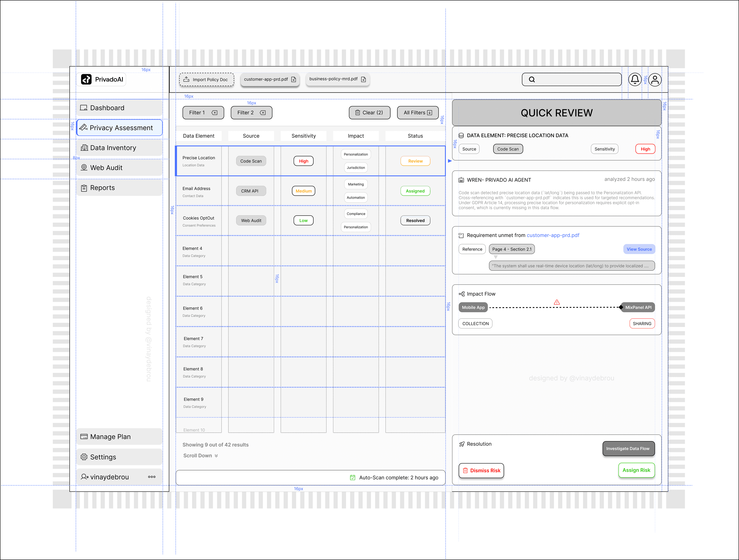Click the Clear (2) filters button
739x560 pixels.
pyautogui.click(x=369, y=113)
